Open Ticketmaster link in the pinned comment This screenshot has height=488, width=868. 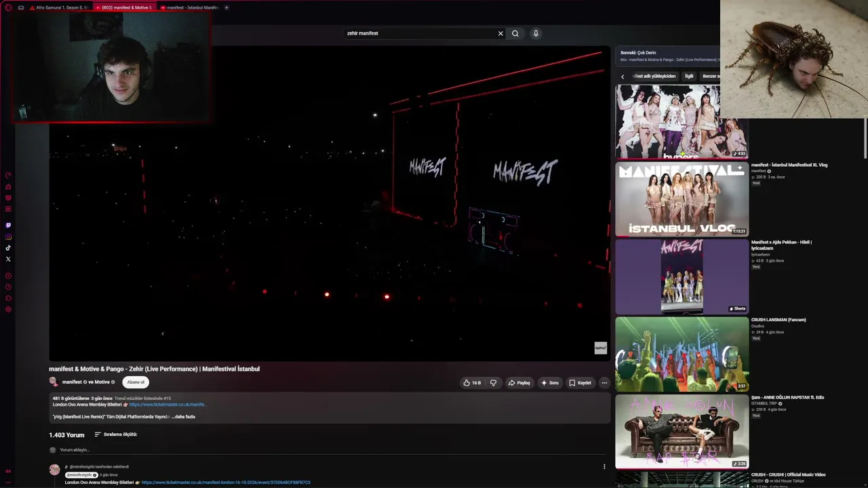[x=226, y=483]
